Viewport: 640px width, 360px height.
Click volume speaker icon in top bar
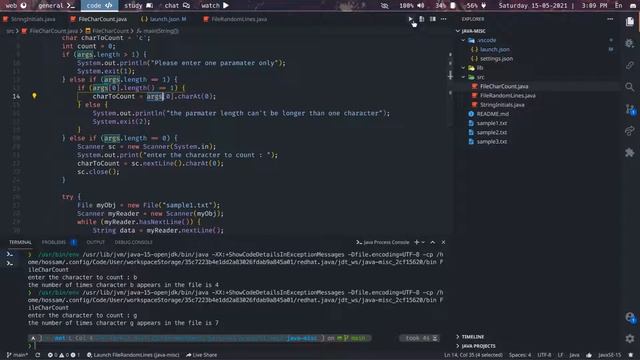(x=420, y=6)
